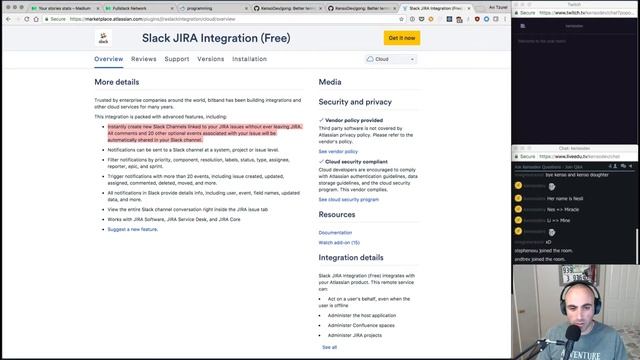Open the browser home page icon
Viewport: 640px width, 360px height.
pos(36,19)
